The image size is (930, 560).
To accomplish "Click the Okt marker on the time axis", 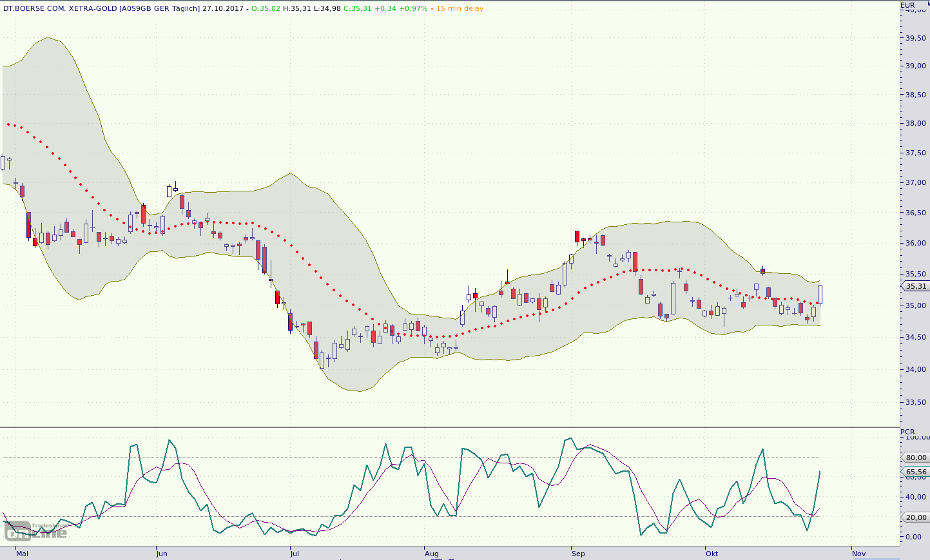I will pos(712,554).
